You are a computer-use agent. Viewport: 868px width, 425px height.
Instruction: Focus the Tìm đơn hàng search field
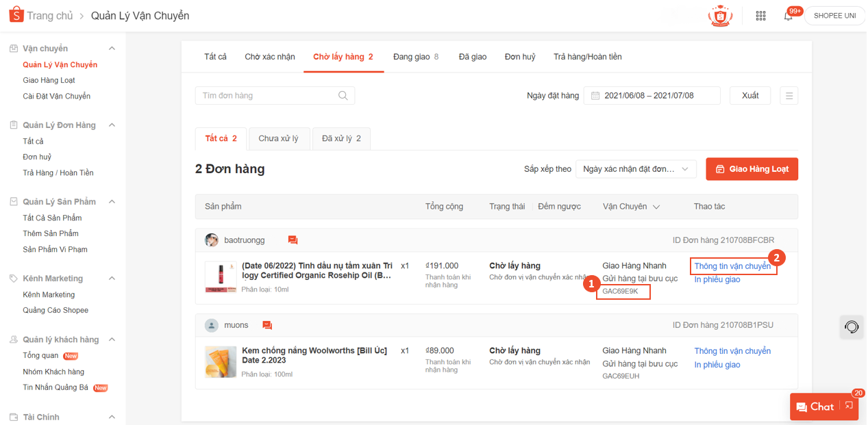[x=267, y=96]
